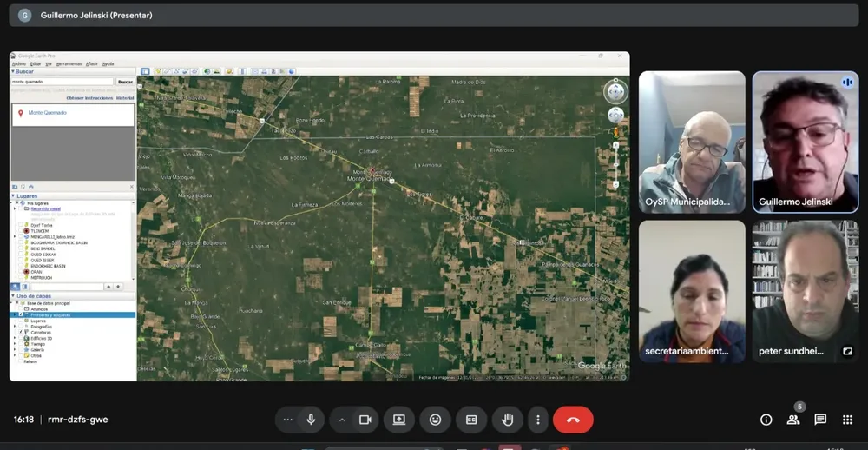Open the emoji reactions button

tap(436, 420)
